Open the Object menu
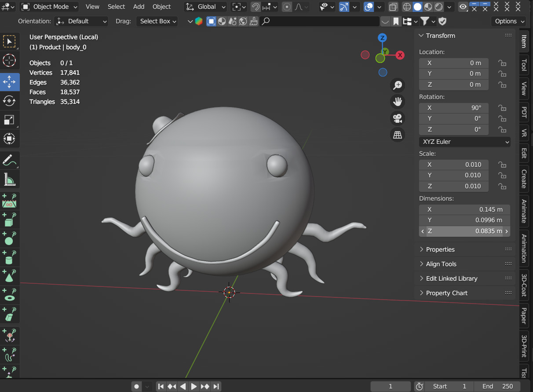The image size is (533, 392). click(161, 7)
